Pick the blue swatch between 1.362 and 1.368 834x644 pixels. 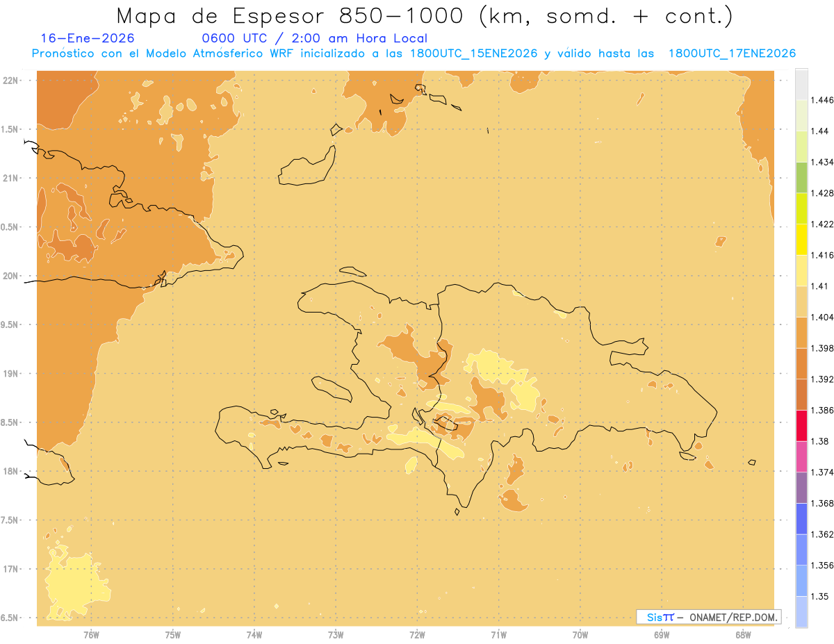point(801,519)
